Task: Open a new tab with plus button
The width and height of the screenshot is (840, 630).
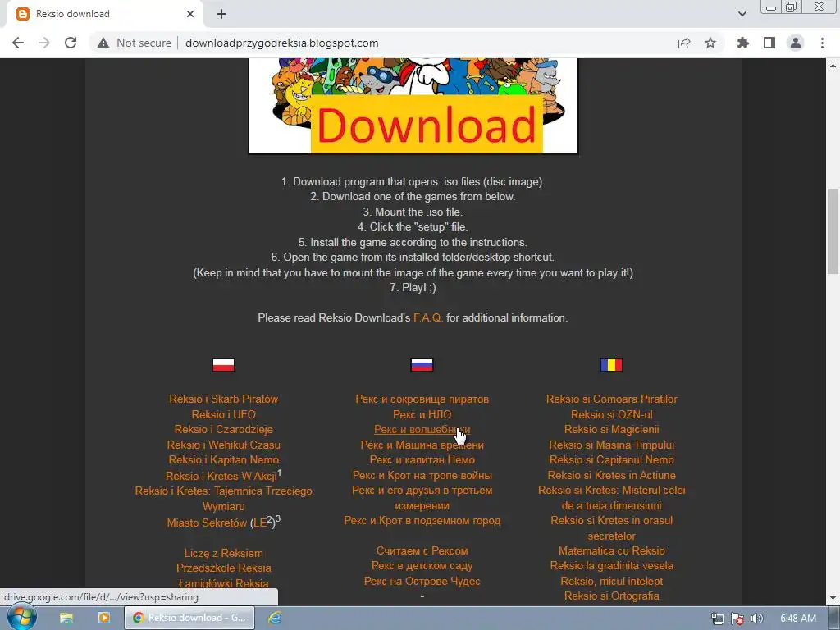Action: [221, 15]
